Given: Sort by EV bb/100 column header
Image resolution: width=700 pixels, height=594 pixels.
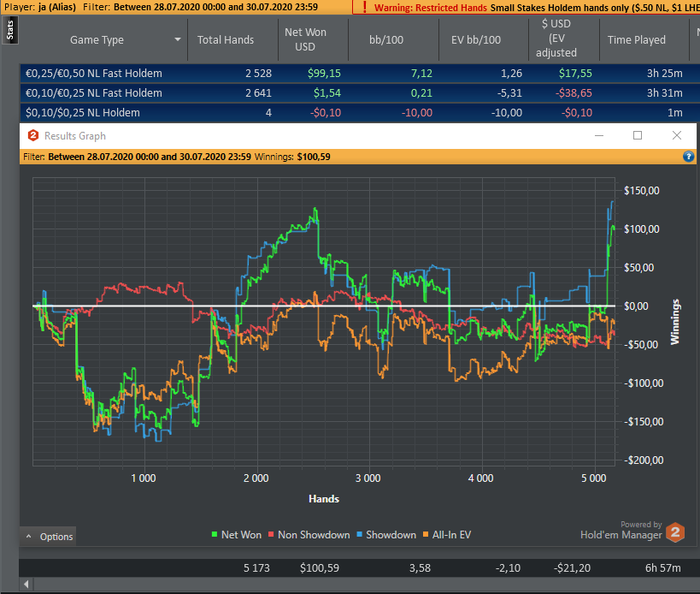Looking at the screenshot, I should (476, 40).
